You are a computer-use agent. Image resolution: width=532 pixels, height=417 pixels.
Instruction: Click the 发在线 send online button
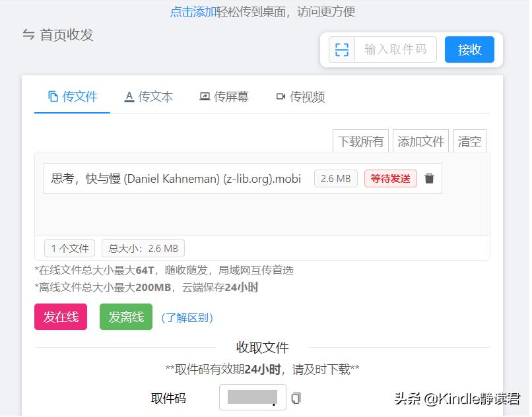pos(60,317)
